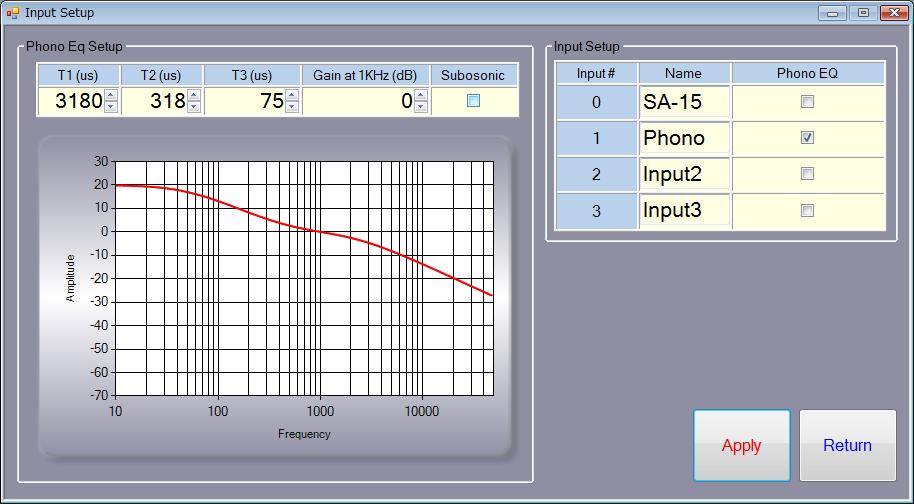Screen dimensions: 914x504
Task: Increase T1 value with up arrow
Action: click(x=111, y=96)
